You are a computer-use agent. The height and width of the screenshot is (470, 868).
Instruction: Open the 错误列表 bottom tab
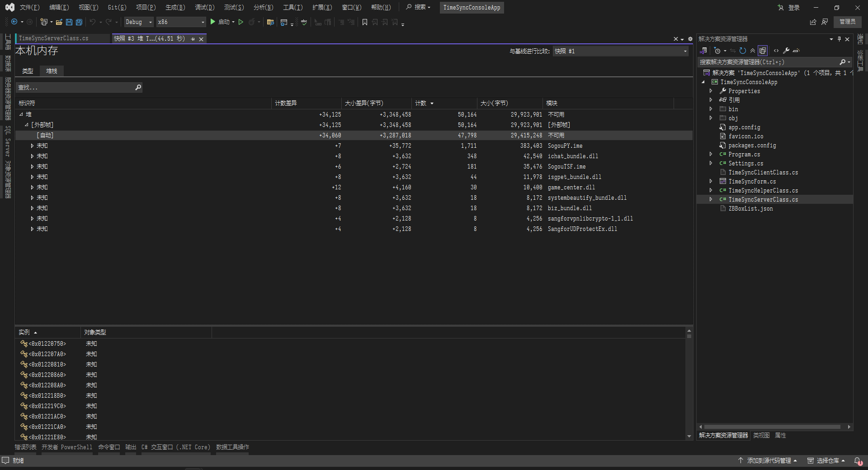tap(25, 447)
